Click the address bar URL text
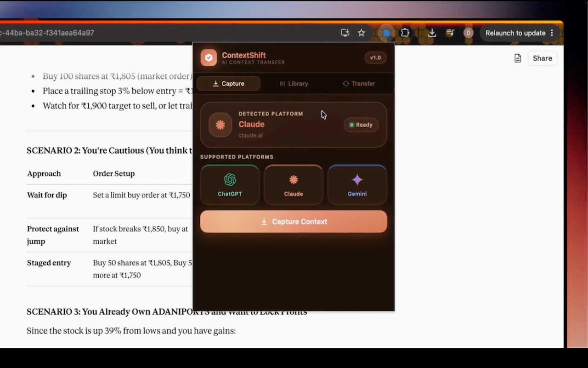This screenshot has width=588, height=368. 47,33
